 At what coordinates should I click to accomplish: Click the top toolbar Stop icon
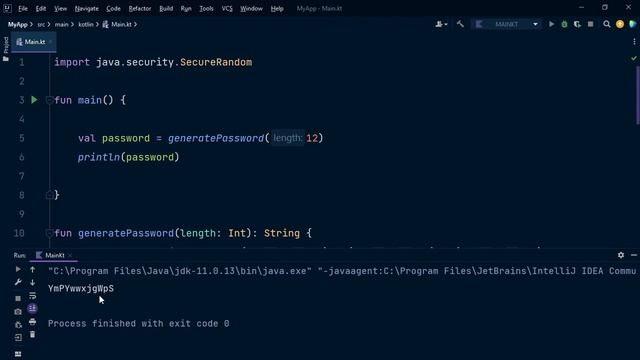tap(590, 24)
